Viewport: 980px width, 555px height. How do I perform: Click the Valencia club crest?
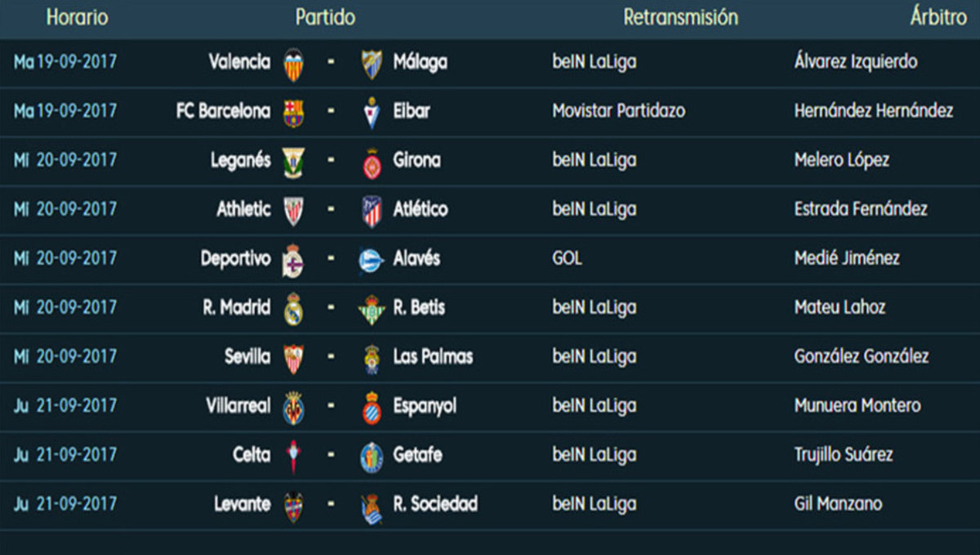pyautogui.click(x=293, y=64)
